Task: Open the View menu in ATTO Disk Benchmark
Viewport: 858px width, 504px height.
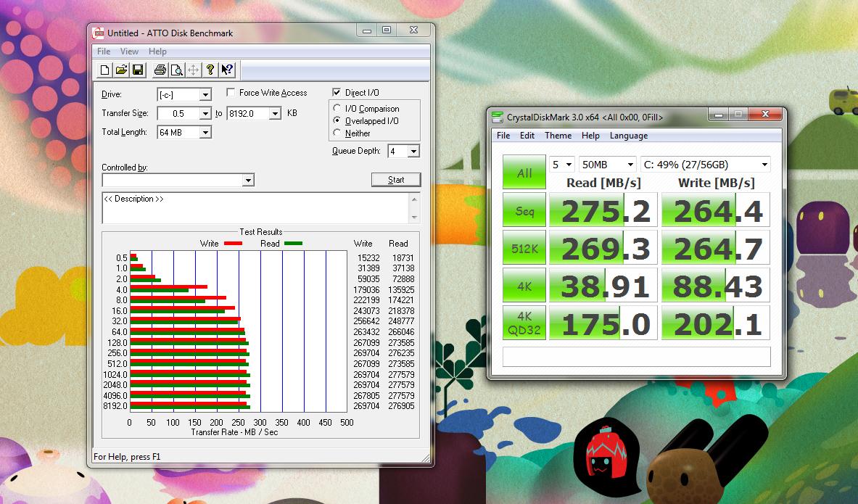Action: click(x=129, y=51)
